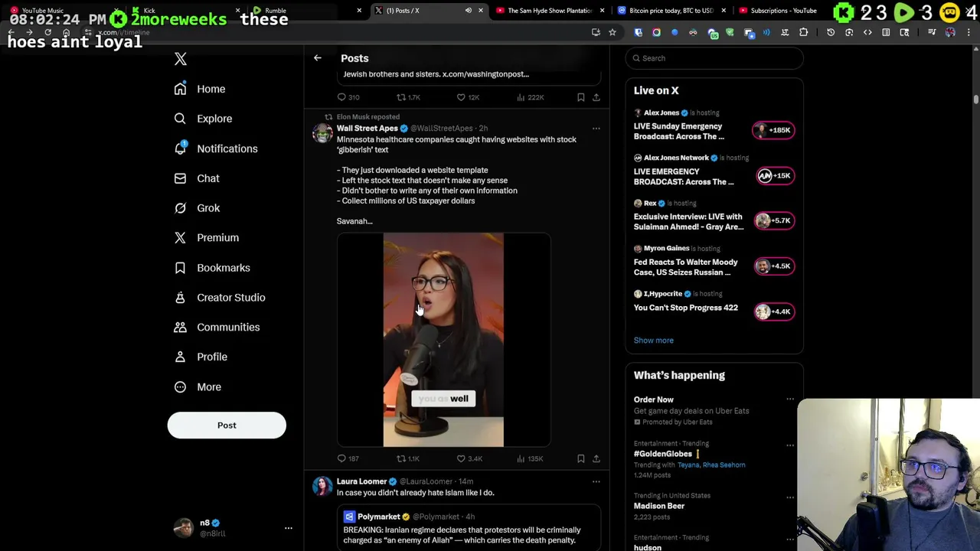Click the +185K listeners badge
This screenshot has width=980, height=551.
tap(774, 130)
